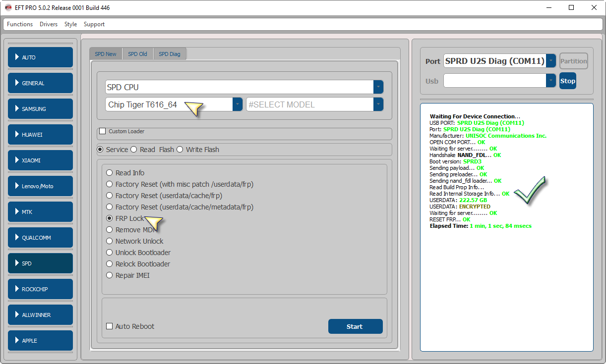Click the 'RESET FRP... OK' log line

450,219
